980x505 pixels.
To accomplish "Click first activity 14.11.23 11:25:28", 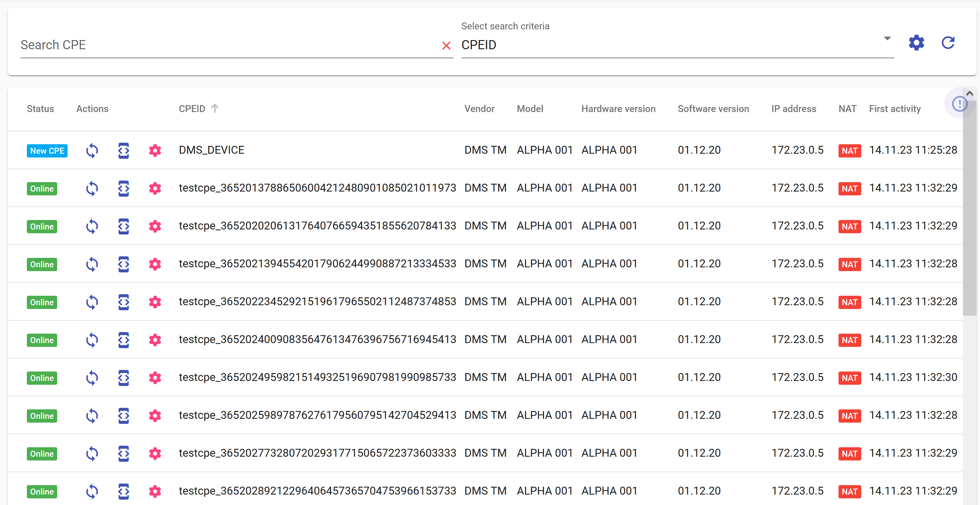I will pos(913,150).
